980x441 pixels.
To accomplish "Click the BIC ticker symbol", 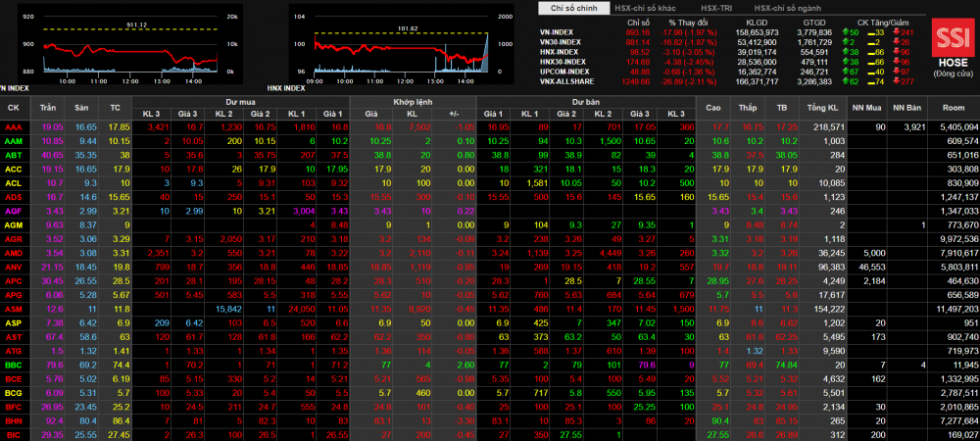I will 13,434.
